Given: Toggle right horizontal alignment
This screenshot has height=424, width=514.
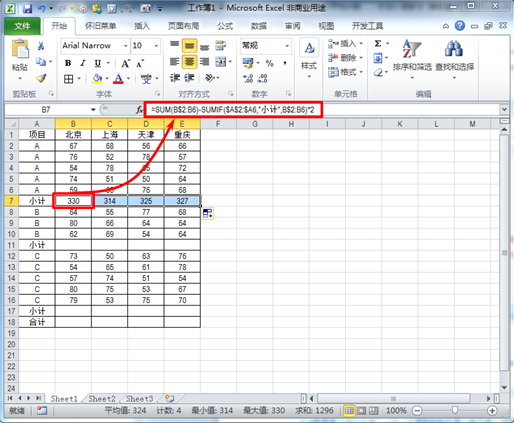Looking at the screenshot, I should pos(205,62).
